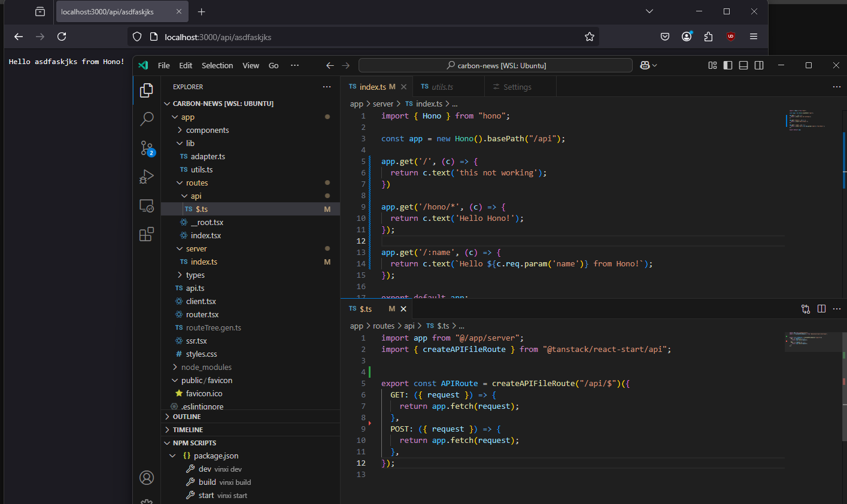Open the Firefox extensions puzzle icon
The width and height of the screenshot is (847, 504).
tap(709, 37)
